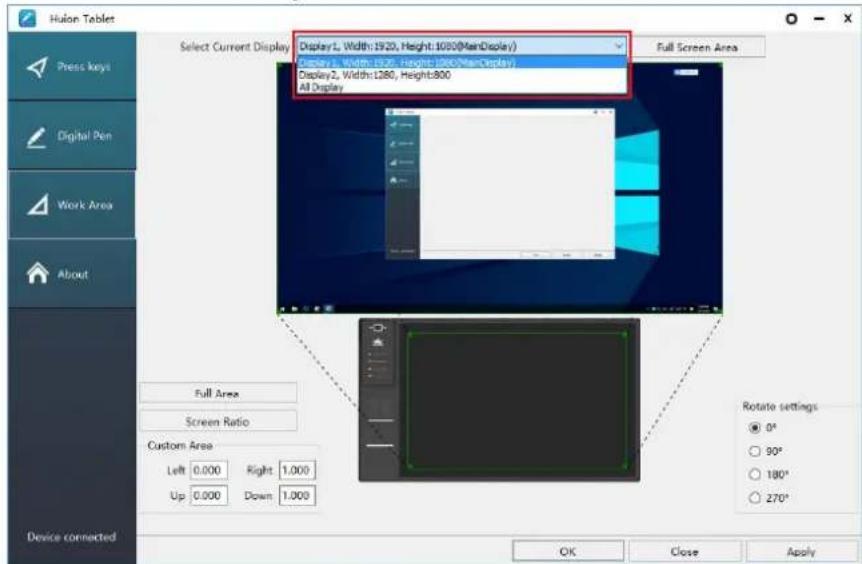The image size is (862, 564).
Task: Click the Full Screen Area button
Action: click(x=697, y=47)
